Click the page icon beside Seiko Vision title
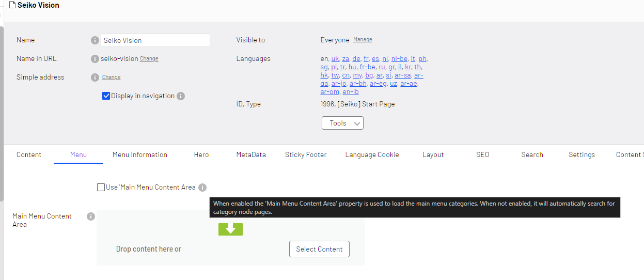This screenshot has height=280, width=644. 12,5
